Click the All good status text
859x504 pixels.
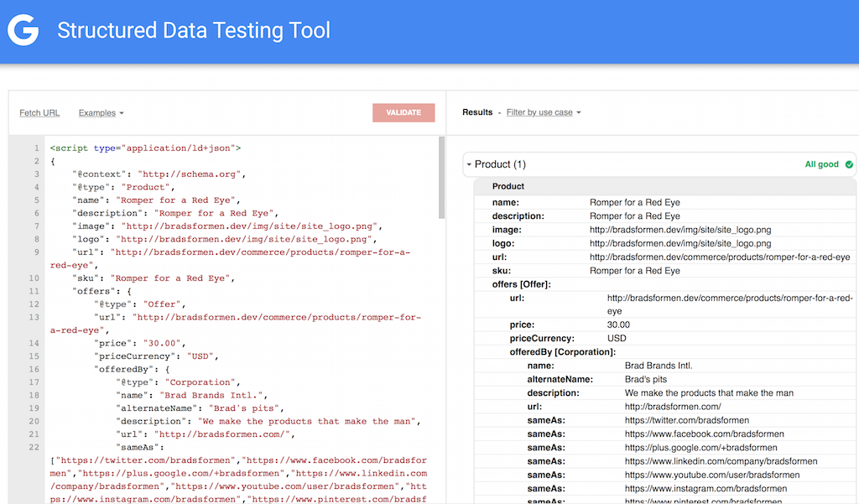[x=822, y=164]
